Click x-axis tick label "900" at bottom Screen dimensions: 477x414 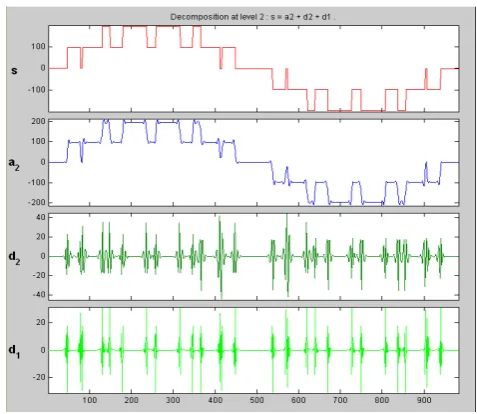pyautogui.click(x=424, y=400)
